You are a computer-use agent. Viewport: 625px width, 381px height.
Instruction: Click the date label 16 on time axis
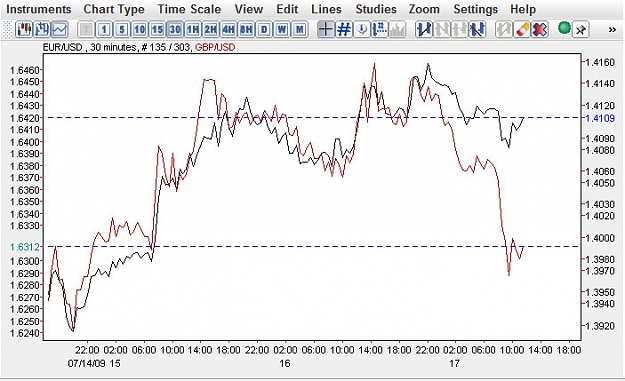pos(285,363)
